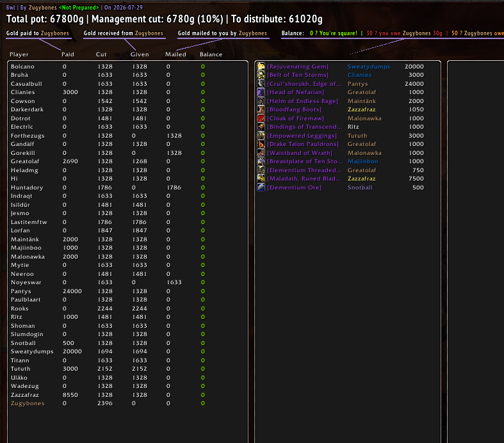The width and height of the screenshot is (504, 443).
Task: Click the Crul'shorukh sword icon
Action: coord(261,83)
